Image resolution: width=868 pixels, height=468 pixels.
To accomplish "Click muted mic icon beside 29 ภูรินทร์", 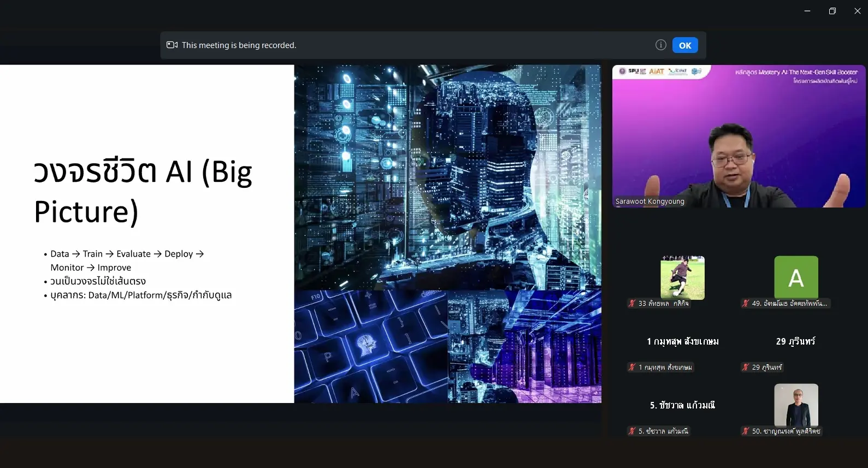I will click(746, 368).
